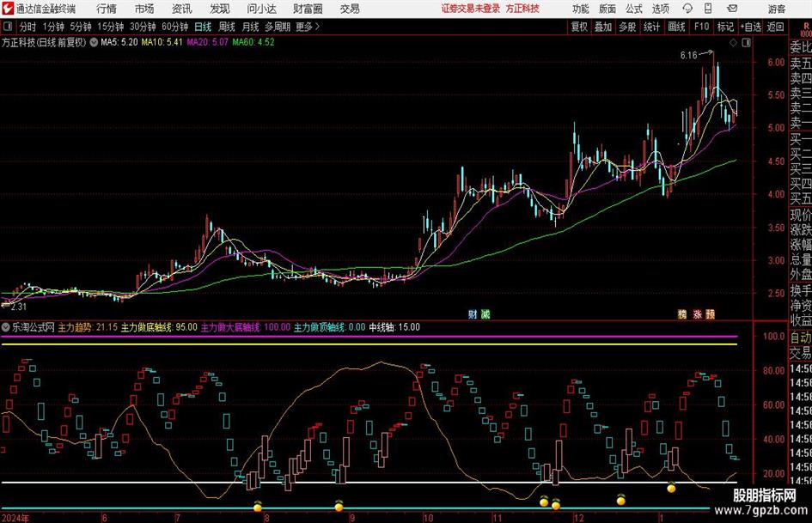This screenshot has width=812, height=523.
Task: Open the 行情 menu
Action: [107, 9]
